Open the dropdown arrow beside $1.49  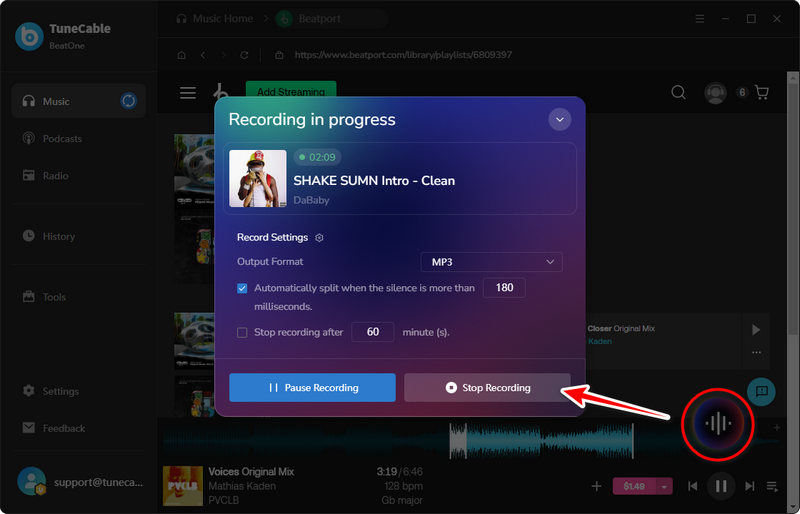coord(664,486)
